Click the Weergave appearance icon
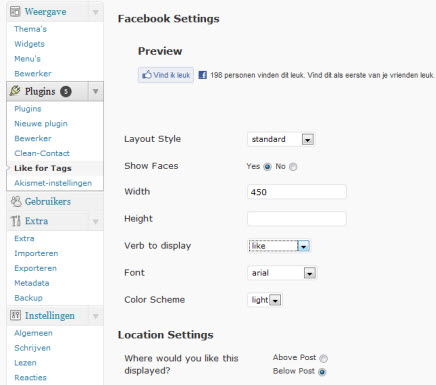 [15, 12]
